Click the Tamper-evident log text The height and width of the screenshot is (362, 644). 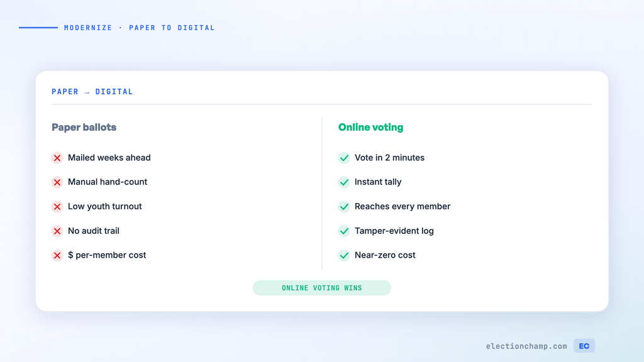pos(394,231)
